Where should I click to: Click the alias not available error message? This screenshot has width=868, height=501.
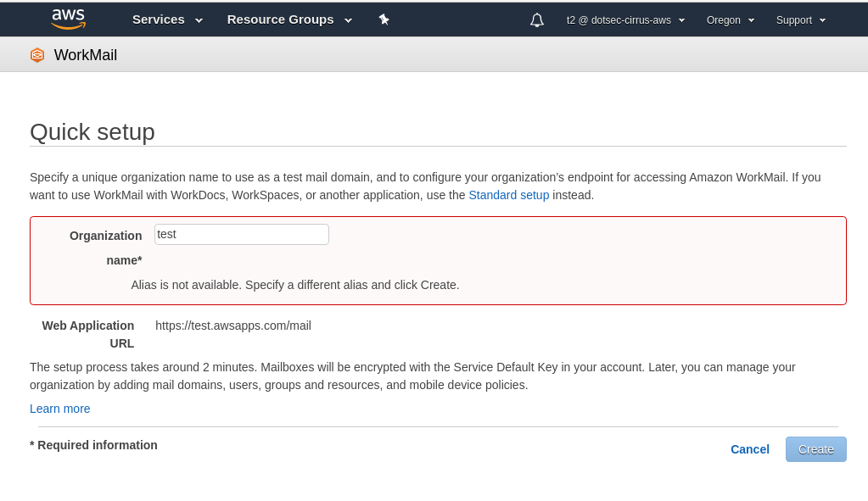[x=295, y=285]
